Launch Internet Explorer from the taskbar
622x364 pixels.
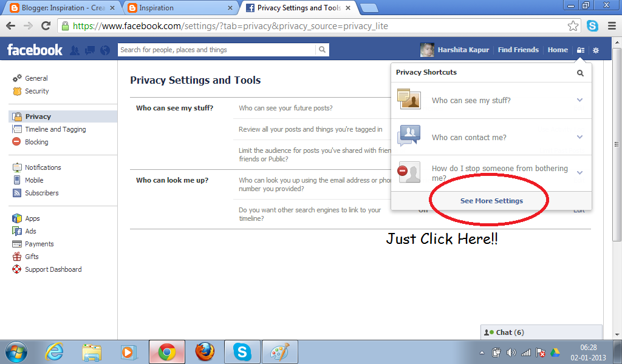tap(54, 352)
